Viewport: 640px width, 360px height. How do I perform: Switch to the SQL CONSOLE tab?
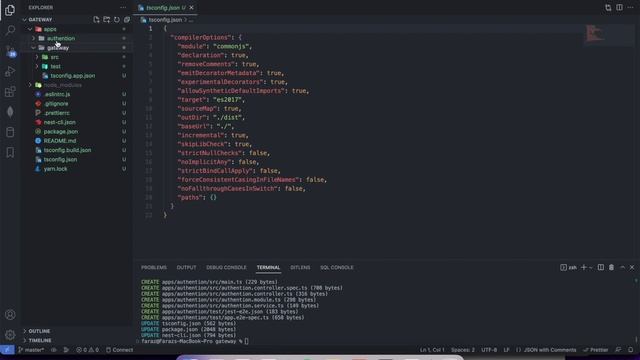(x=337, y=267)
